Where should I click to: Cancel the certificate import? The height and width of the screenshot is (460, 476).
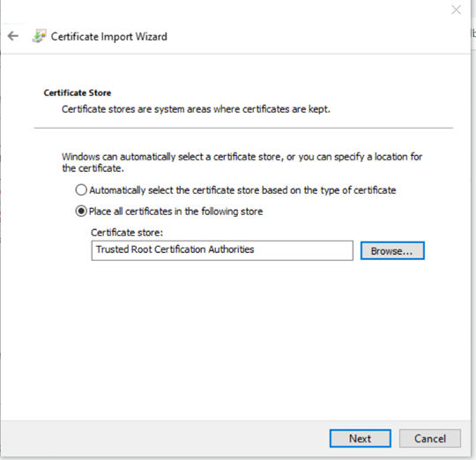[430, 439]
